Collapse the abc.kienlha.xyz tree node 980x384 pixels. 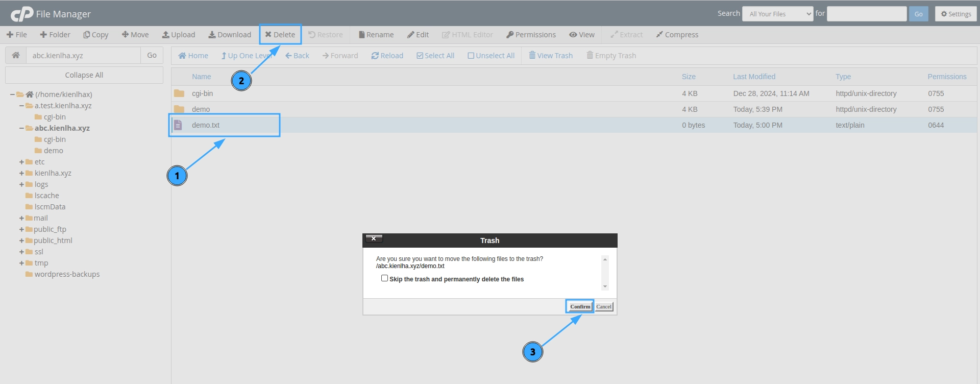pos(21,128)
